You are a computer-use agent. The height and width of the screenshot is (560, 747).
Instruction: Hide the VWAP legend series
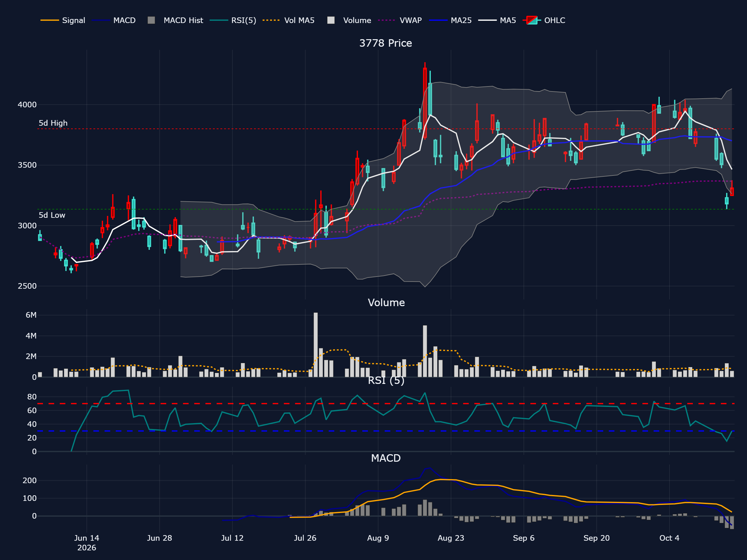(x=400, y=20)
